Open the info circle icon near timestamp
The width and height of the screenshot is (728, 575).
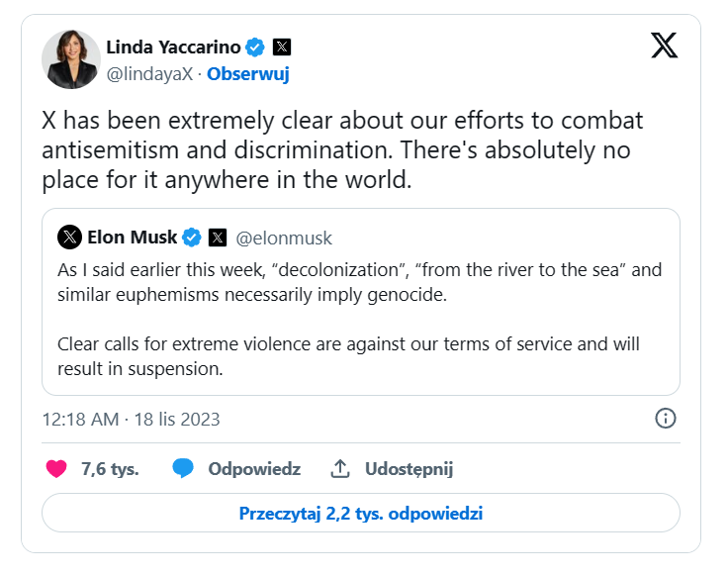coord(666,419)
